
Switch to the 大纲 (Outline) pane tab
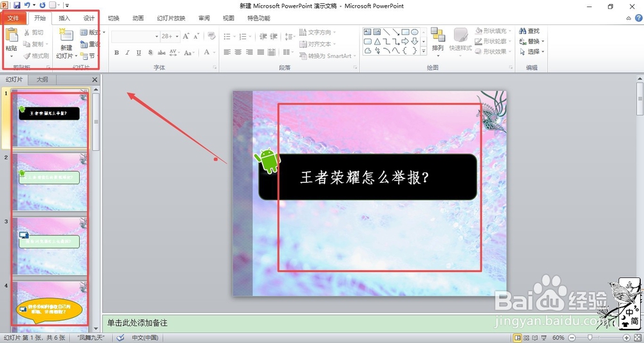[x=42, y=80]
